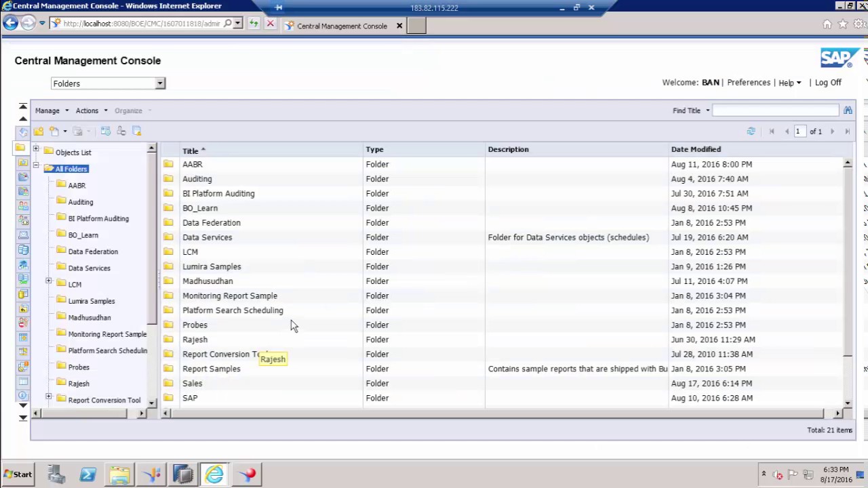The width and height of the screenshot is (868, 488).
Task: Click the Type column header
Action: pyautogui.click(x=374, y=150)
